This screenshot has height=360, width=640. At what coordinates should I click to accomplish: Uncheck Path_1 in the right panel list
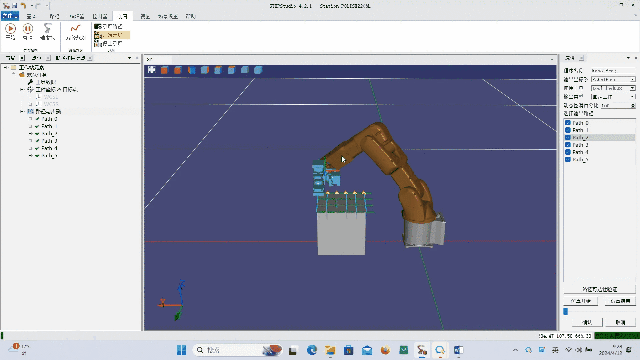(568, 130)
